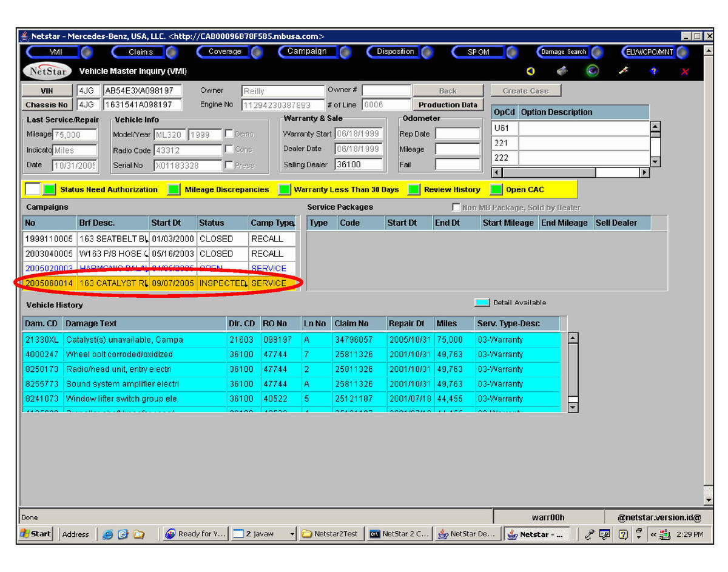This screenshot has width=728, height=572.
Task: Toggle the Cons checkbox
Action: click(229, 149)
